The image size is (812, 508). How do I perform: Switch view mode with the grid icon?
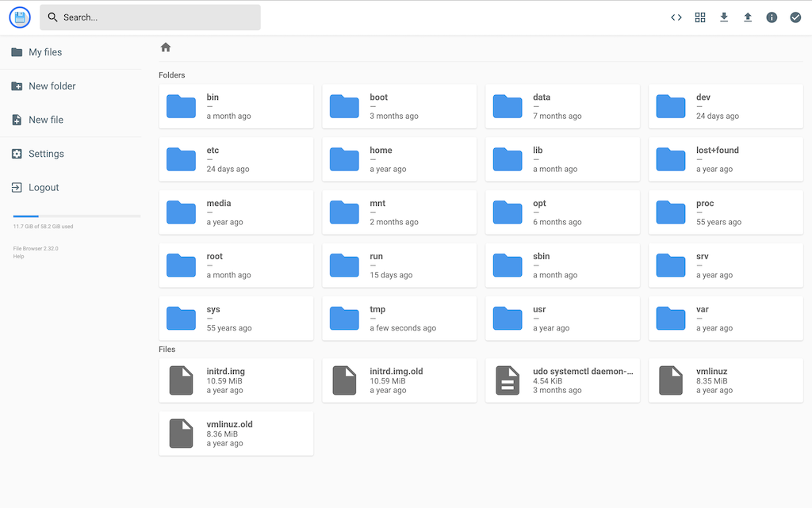700,17
